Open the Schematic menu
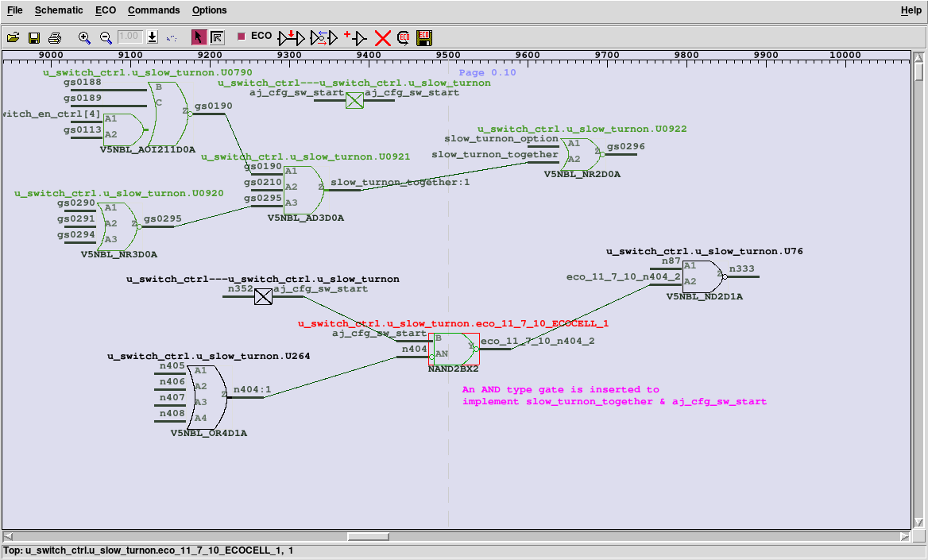Image resolution: width=928 pixels, height=560 pixels. pos(59,10)
